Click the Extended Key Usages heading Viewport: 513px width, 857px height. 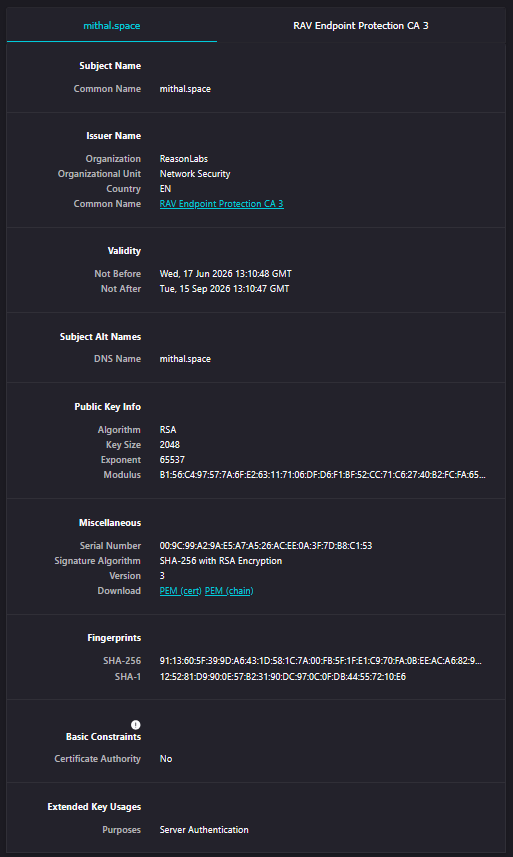click(94, 807)
